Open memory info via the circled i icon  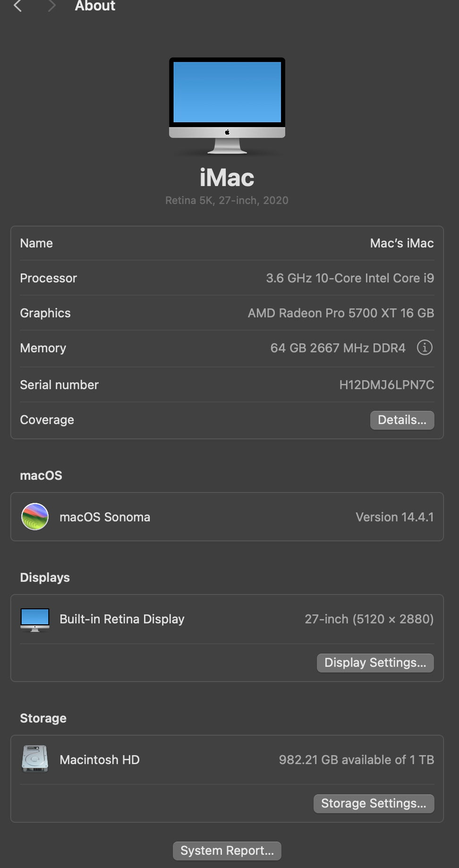(x=424, y=348)
